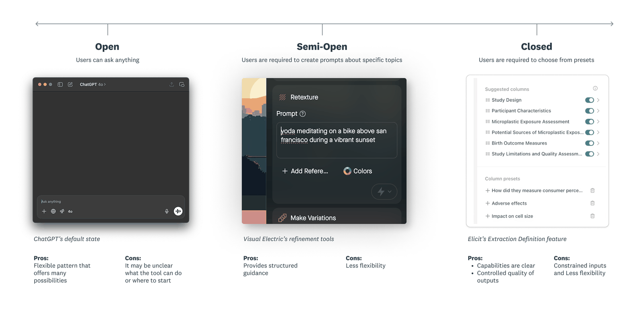
Task: Open the Colors picker in Retexture panel
Action: coord(358,171)
